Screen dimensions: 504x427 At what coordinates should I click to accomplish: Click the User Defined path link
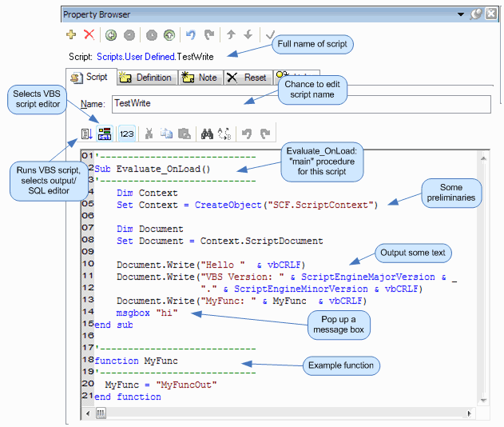149,57
